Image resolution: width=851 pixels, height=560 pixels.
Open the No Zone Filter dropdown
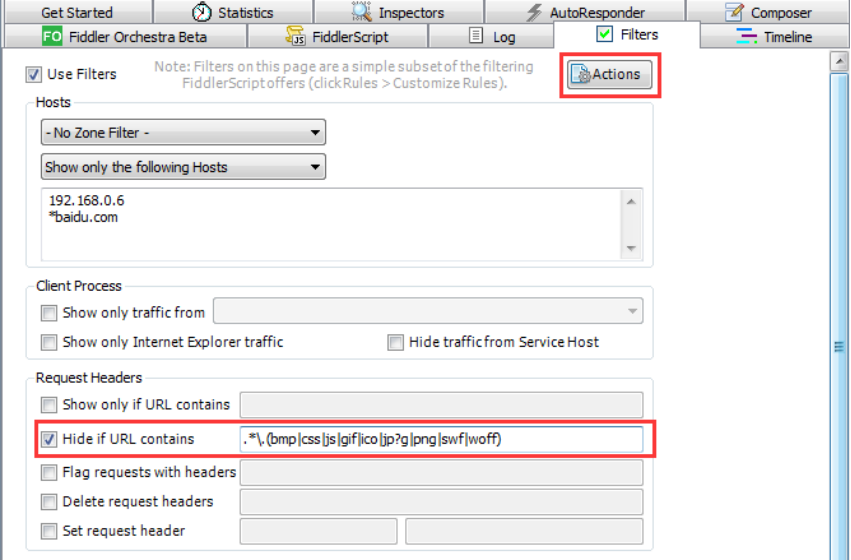click(x=183, y=132)
